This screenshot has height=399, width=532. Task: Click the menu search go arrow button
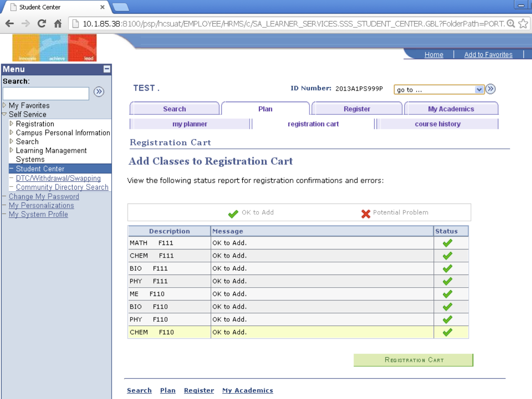[x=99, y=92]
